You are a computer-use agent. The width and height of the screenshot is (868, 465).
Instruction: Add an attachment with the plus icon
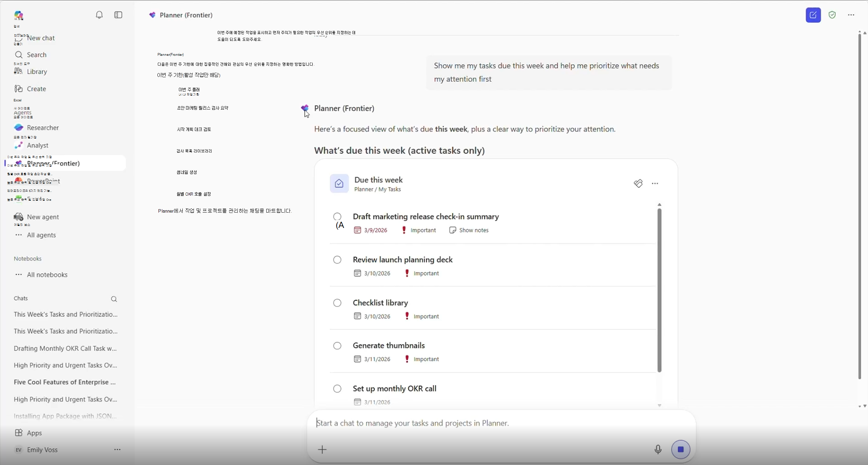(322, 449)
